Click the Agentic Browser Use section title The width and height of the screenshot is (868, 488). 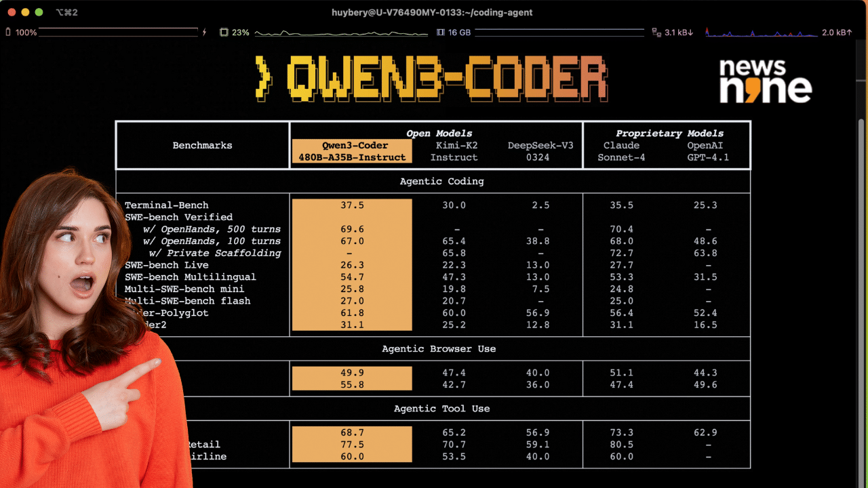[x=439, y=348]
